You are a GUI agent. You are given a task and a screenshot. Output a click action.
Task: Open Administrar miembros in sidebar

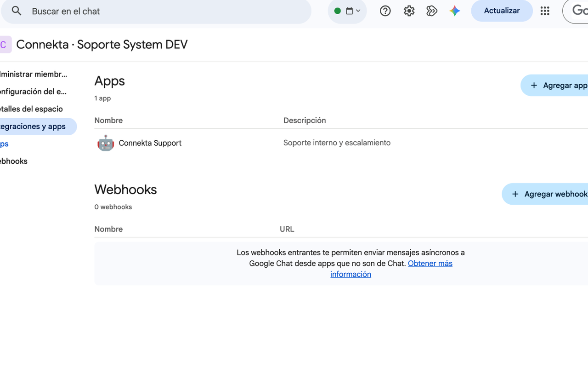[34, 74]
